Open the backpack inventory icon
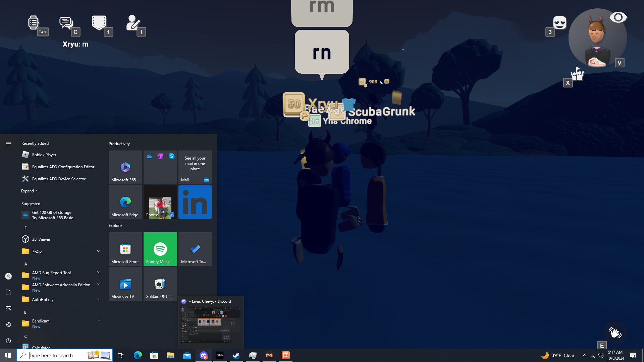 99,23
